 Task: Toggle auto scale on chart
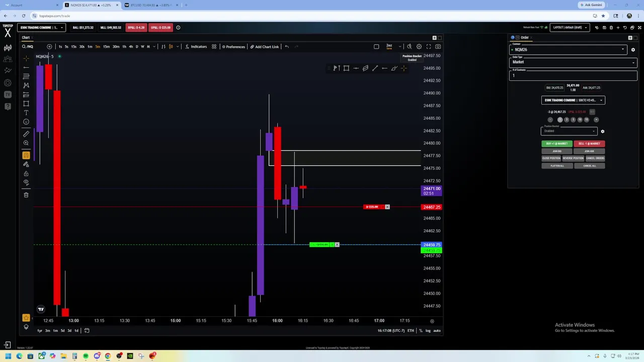pos(437,330)
